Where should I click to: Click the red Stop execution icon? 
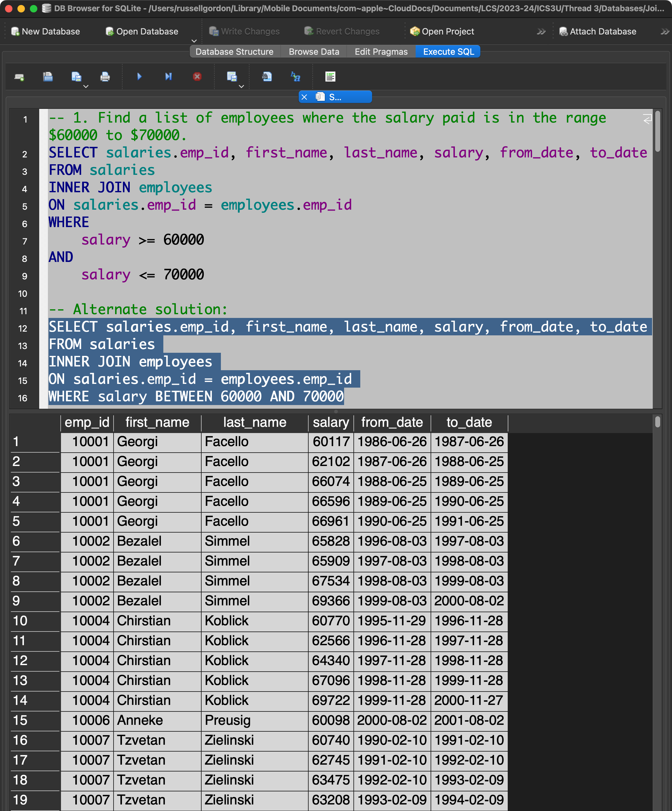point(197,77)
